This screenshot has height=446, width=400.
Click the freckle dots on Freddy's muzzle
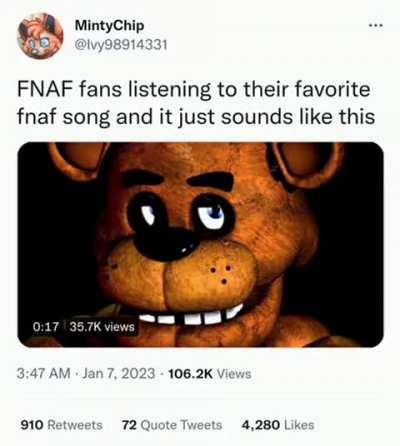click(221, 273)
